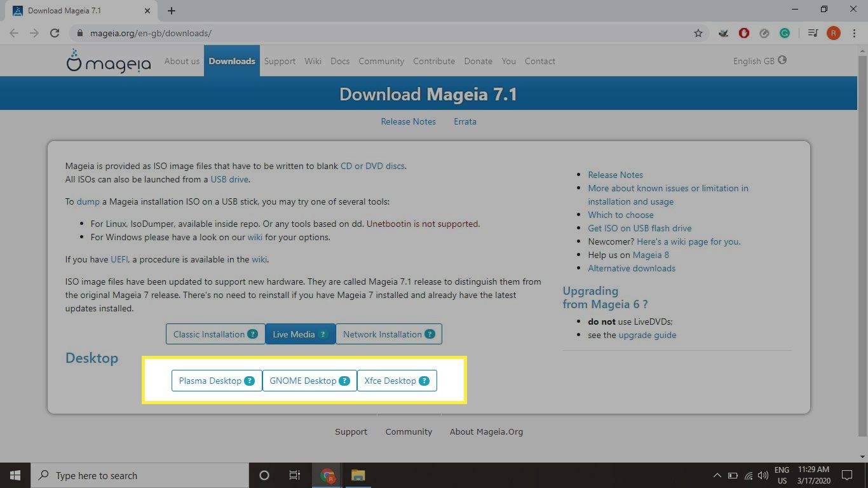Open Task View in the taskbar

295,475
